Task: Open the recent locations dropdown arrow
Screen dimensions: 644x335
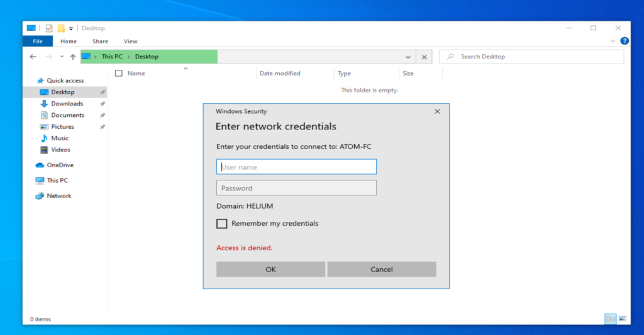Action: point(62,57)
